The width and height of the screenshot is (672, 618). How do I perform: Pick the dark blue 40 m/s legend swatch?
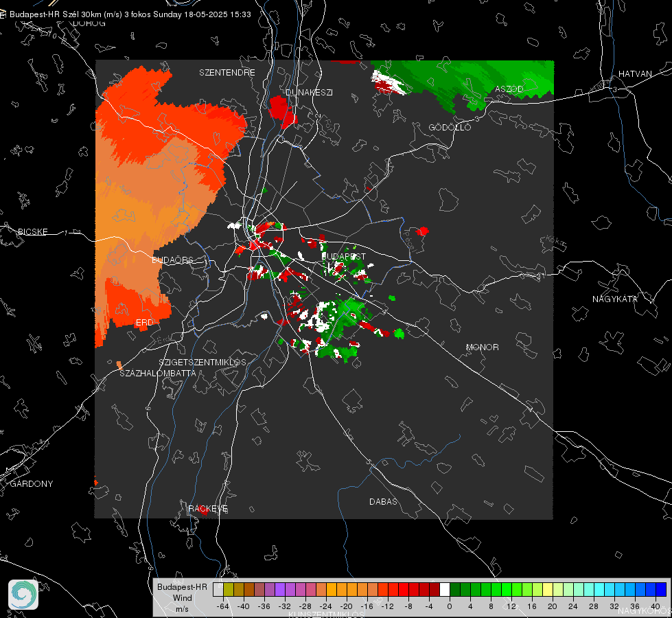click(x=661, y=590)
